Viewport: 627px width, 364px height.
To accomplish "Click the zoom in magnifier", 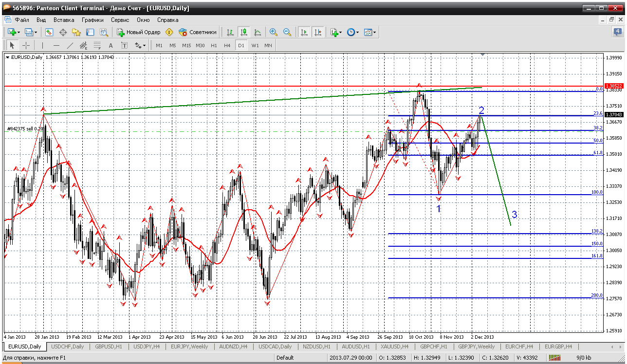I will [x=274, y=32].
